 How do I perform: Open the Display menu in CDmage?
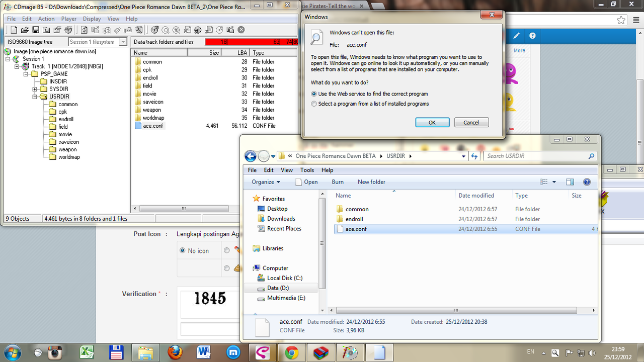click(x=92, y=19)
